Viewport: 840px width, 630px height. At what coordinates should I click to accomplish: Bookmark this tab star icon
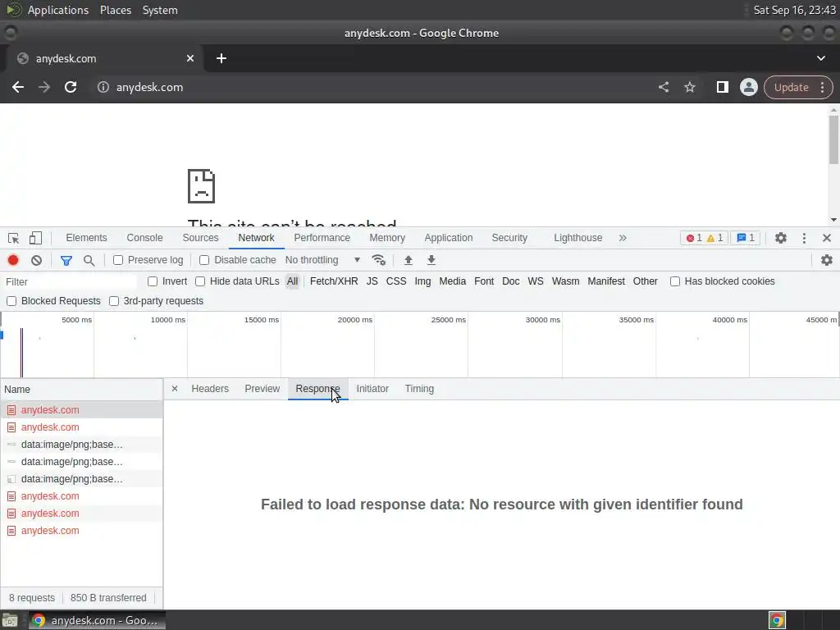tap(689, 87)
